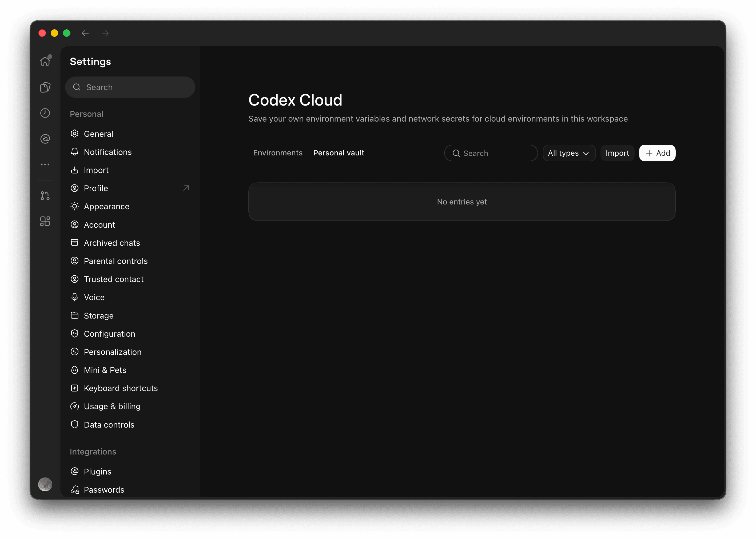Click the 'Integrations' section label
The width and height of the screenshot is (756, 539).
tap(93, 452)
